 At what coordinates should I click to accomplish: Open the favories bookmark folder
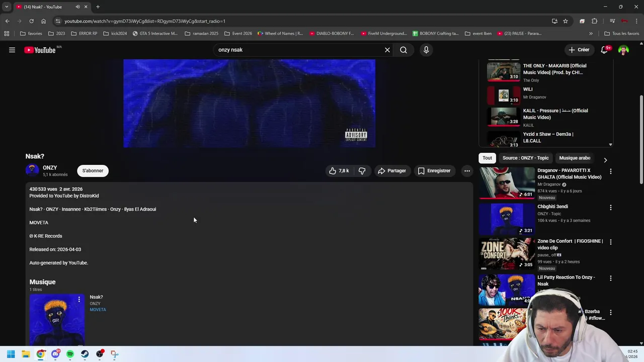click(x=31, y=34)
